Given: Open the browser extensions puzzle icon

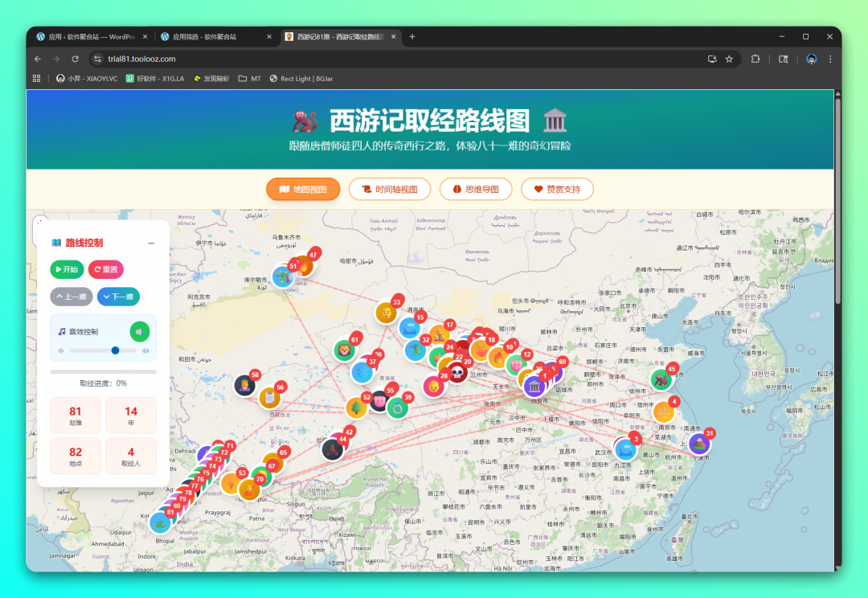Looking at the screenshot, I should (755, 59).
